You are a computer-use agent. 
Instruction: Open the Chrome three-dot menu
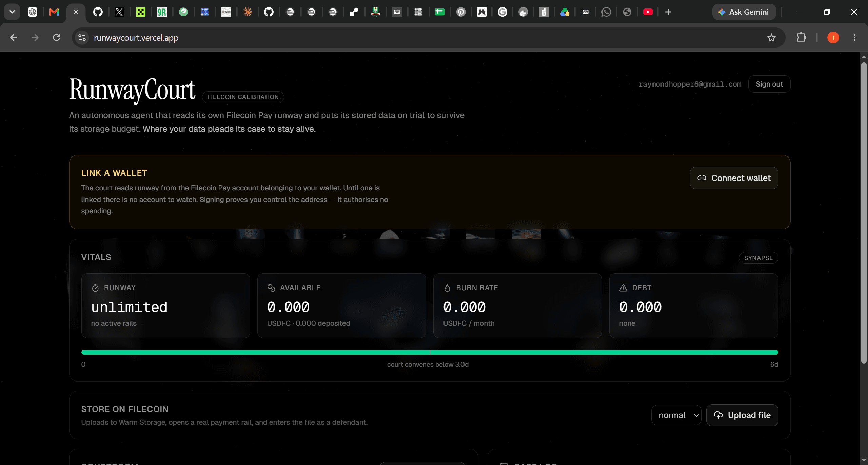coord(854,38)
